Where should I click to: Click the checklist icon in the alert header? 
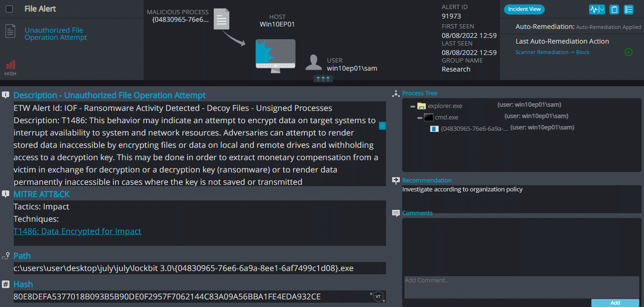pos(628,9)
